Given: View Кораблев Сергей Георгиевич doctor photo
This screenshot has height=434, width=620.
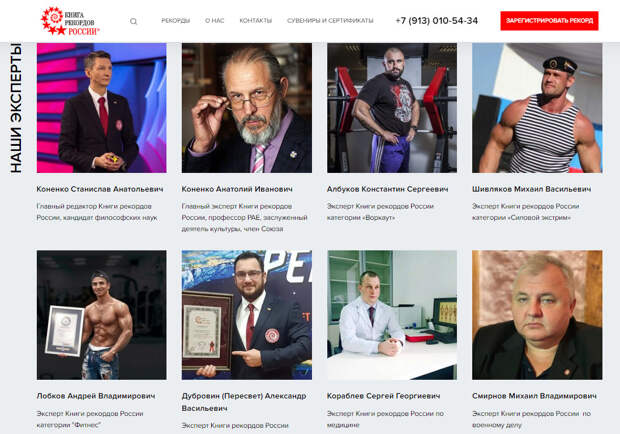Looking at the screenshot, I should tap(392, 315).
